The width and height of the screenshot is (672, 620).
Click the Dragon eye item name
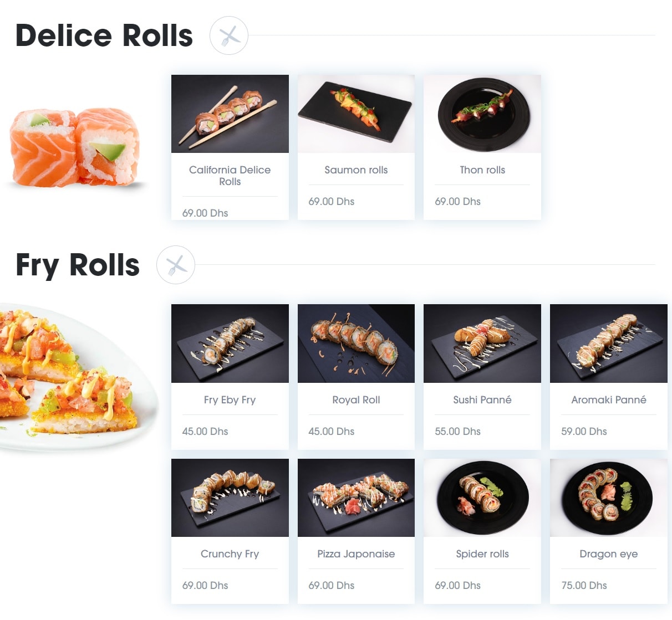(609, 554)
